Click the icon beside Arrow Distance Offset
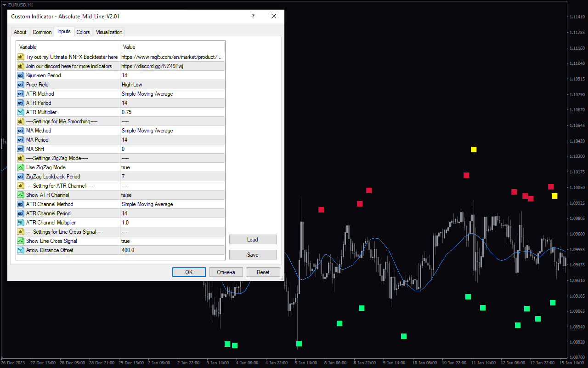The width and height of the screenshot is (588, 368). pos(21,250)
